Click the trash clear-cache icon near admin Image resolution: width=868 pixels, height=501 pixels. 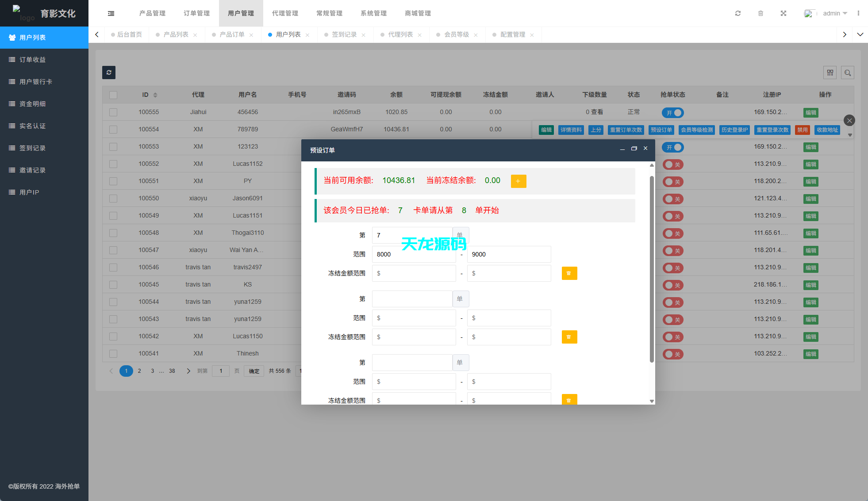tap(761, 13)
